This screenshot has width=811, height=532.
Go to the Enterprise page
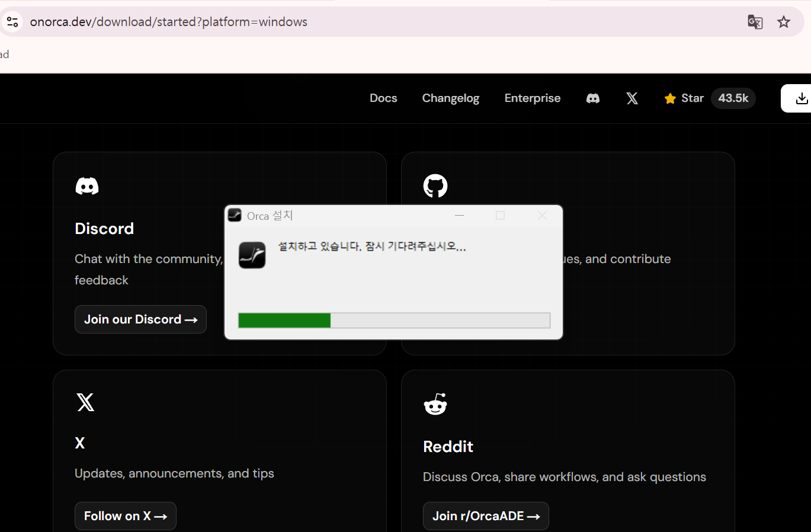[533, 98]
